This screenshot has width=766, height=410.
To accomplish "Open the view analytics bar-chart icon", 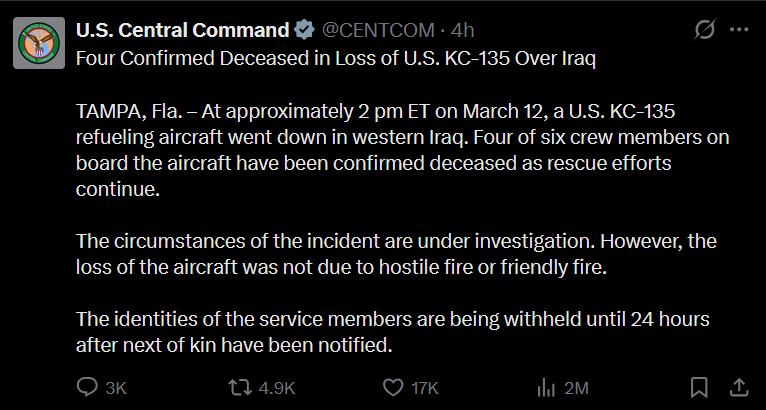I will pyautogui.click(x=547, y=387).
